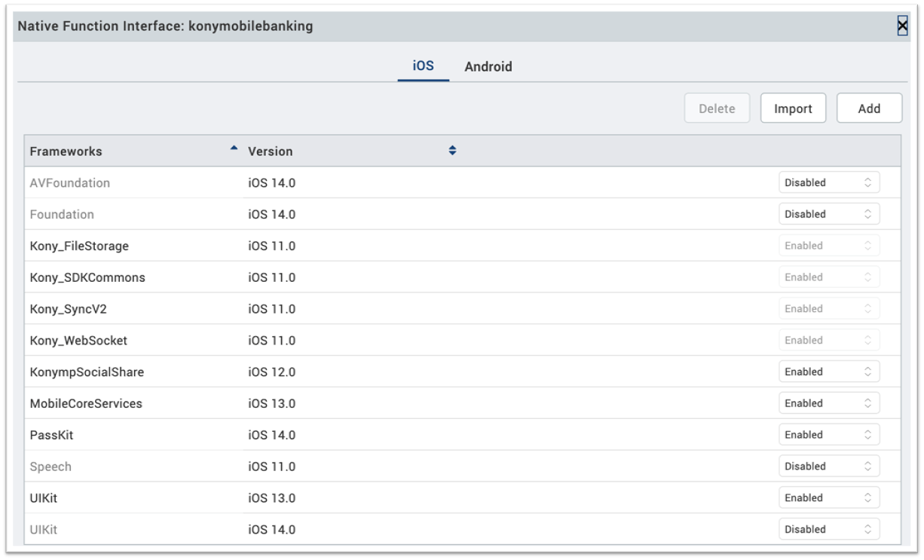Viewport: 924px width, 560px height.
Task: Click the Add button
Action: 869,109
